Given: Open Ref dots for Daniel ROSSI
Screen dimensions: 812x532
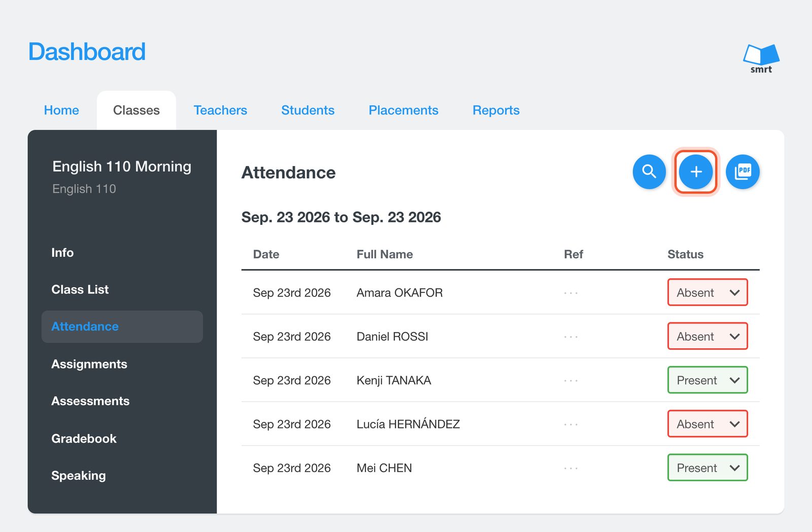Looking at the screenshot, I should click(x=571, y=337).
